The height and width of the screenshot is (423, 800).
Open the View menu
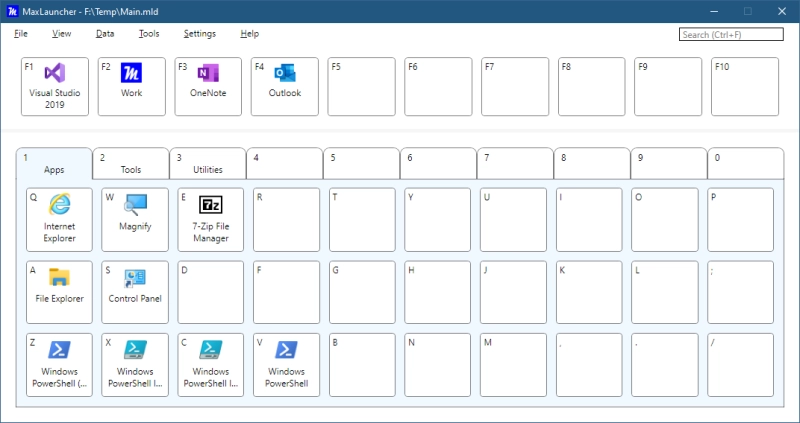(x=62, y=34)
